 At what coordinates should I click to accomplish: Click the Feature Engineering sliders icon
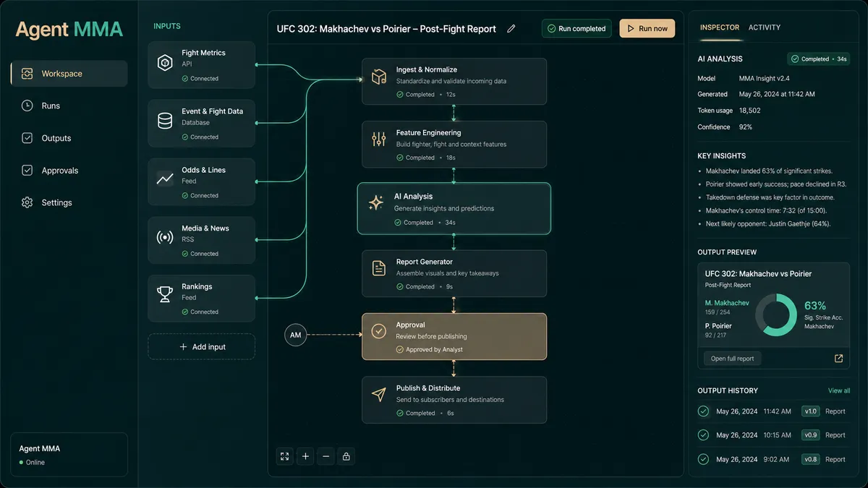coord(379,140)
